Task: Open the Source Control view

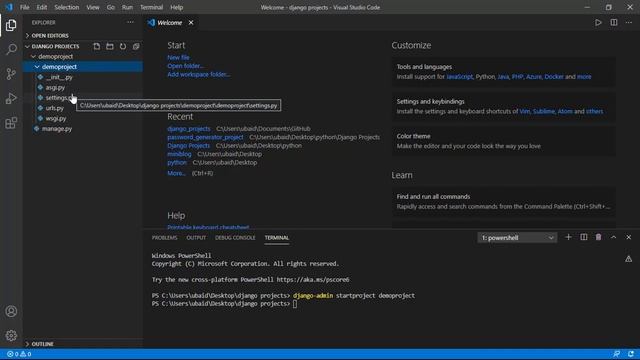Action: click(x=11, y=74)
